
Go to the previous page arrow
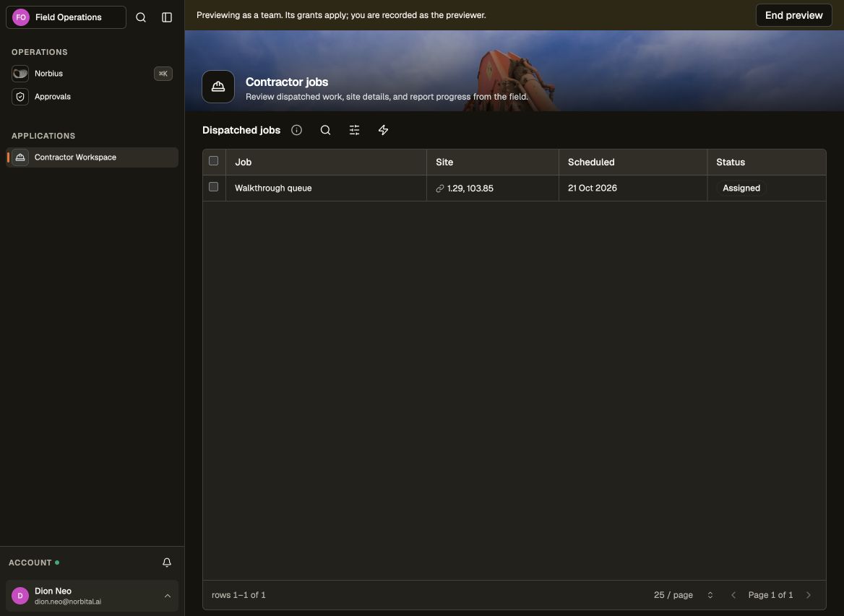coord(733,595)
